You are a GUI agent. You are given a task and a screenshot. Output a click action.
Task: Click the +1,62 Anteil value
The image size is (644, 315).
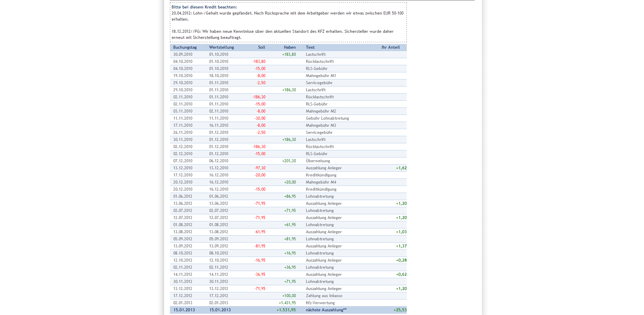(401, 168)
